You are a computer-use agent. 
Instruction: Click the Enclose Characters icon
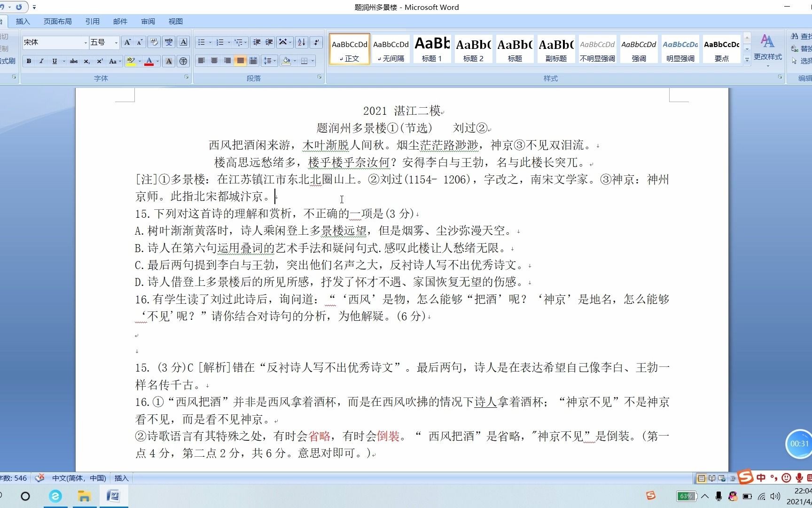[x=184, y=61]
